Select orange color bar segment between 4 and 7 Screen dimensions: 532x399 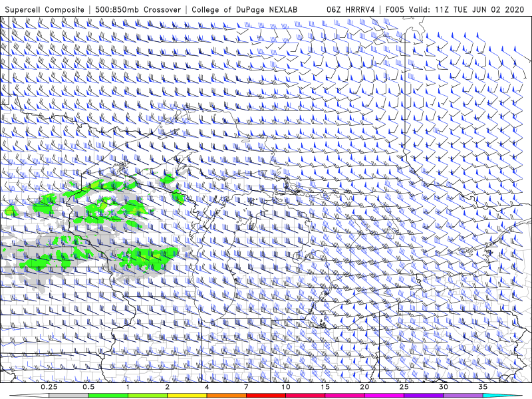coord(226,396)
